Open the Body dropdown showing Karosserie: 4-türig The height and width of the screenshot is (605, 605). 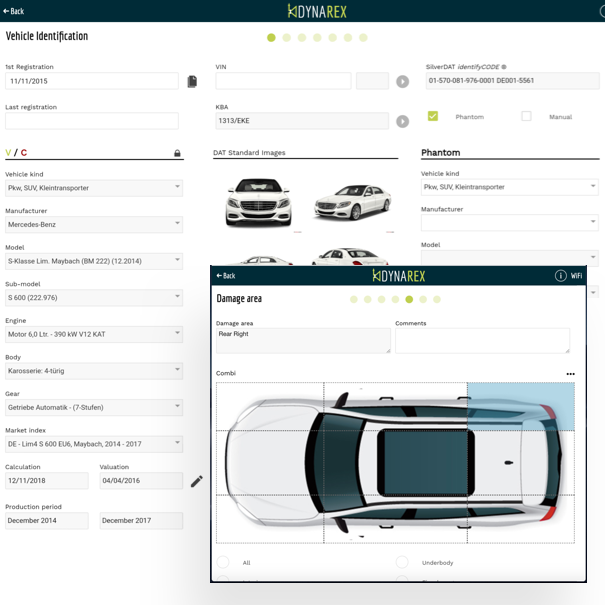(94, 371)
